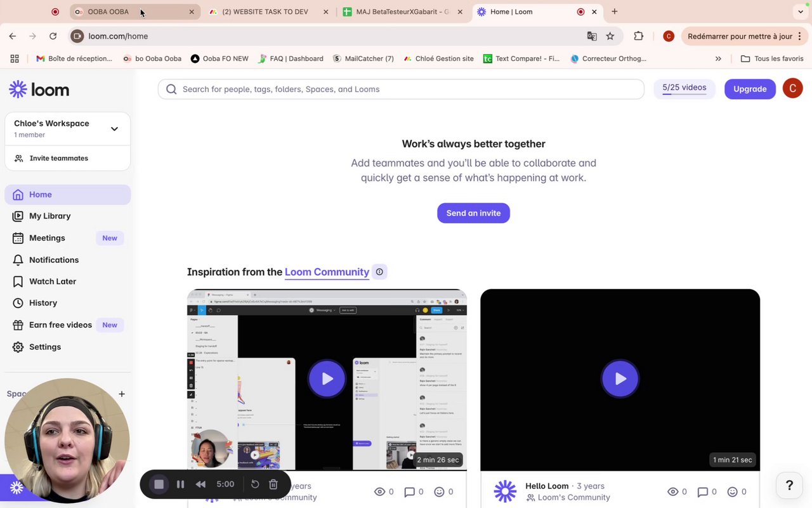Open Chloé Gestion site bookmark
The image size is (812, 508).
click(438, 58)
